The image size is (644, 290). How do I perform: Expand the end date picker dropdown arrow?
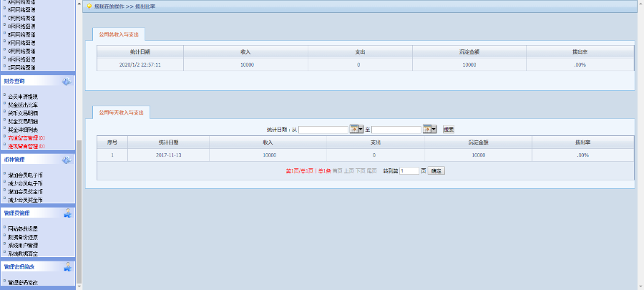(x=434, y=130)
